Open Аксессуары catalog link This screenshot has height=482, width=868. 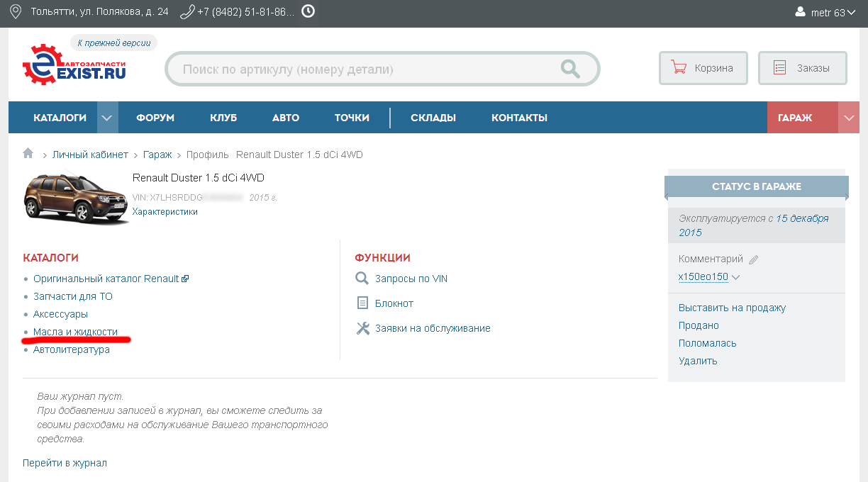click(x=60, y=314)
